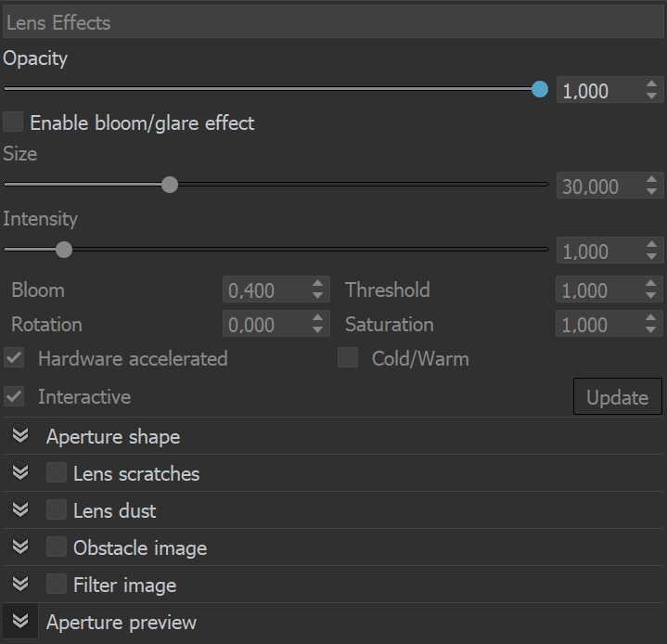Click the Lens Effects header bar
Viewport: 667px width, 644px height.
click(x=334, y=22)
